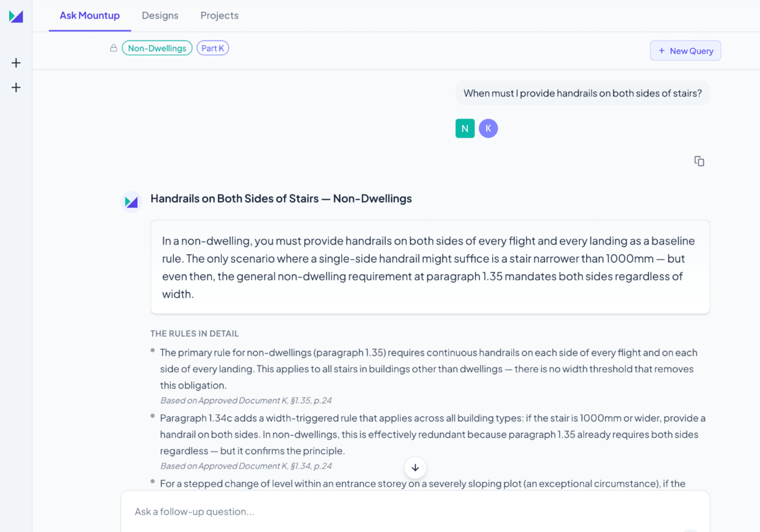Click the scroll-down arrow button
This screenshot has height=532, width=760.
415,468
